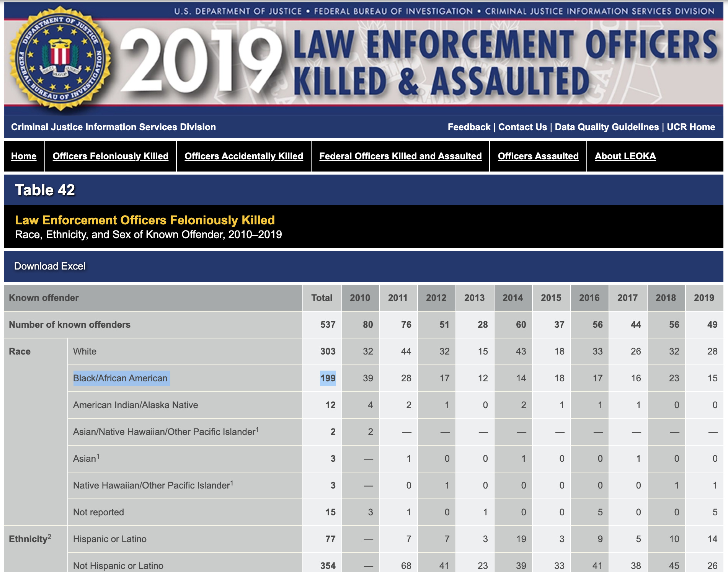This screenshot has height=572, width=728.
Task: Click the 2018 column header
Action: (x=666, y=298)
